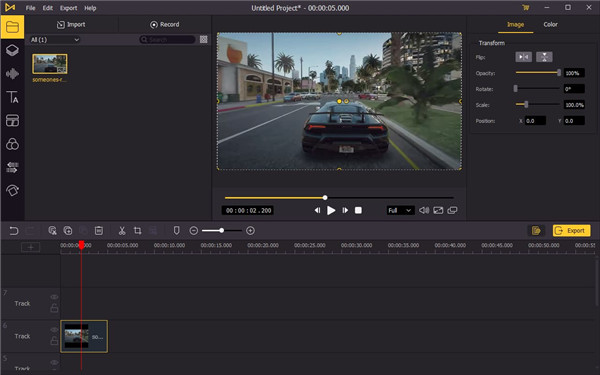Open the Transitions panel in sidebar

tap(12, 167)
